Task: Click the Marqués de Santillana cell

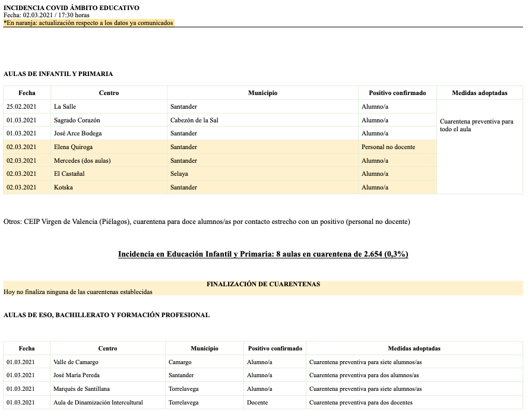Action: [81, 389]
